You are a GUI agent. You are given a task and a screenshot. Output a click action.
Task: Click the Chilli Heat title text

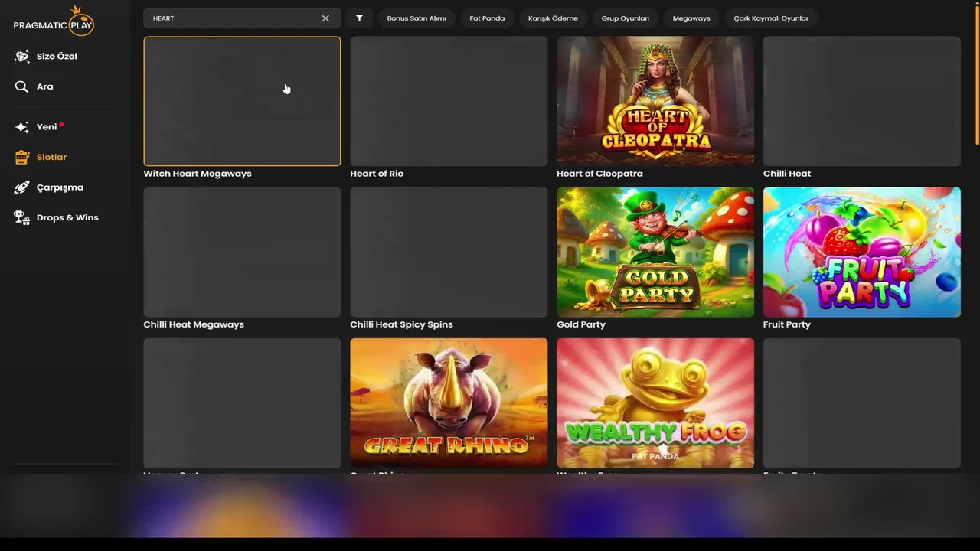click(x=787, y=174)
